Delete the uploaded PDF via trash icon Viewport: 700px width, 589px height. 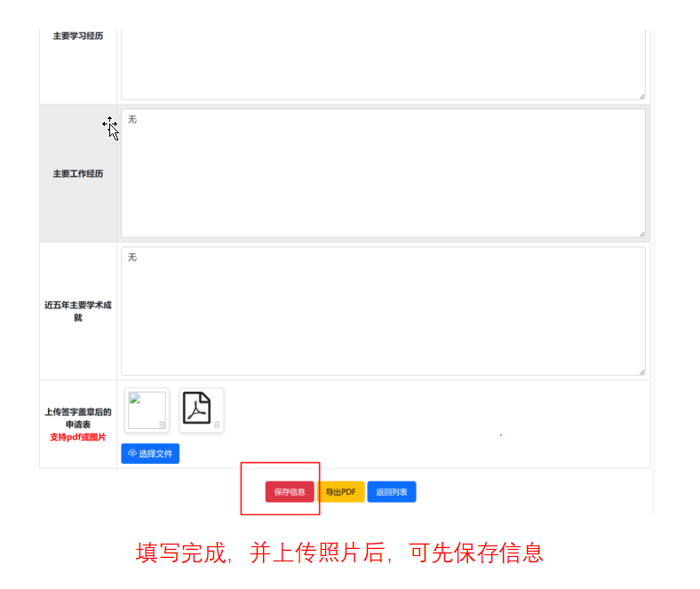coord(217,425)
